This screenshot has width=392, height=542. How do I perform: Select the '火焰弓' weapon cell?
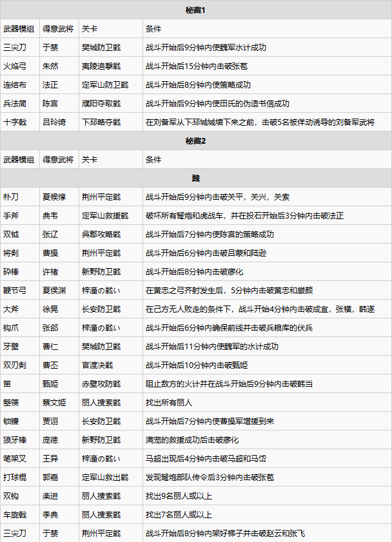click(x=20, y=66)
